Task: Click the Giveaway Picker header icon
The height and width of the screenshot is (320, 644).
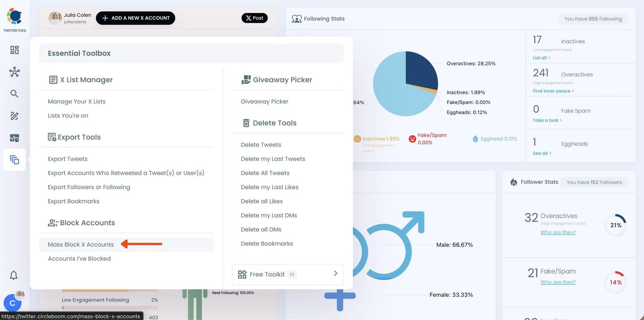Action: [x=246, y=80]
